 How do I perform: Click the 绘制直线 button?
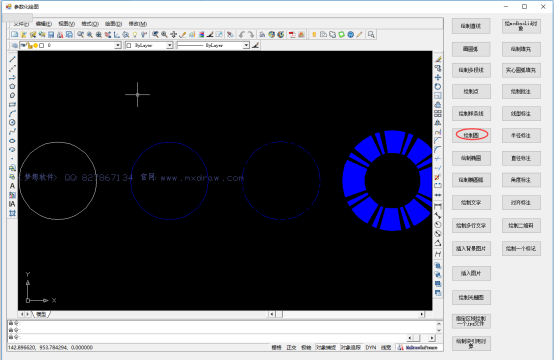point(471,26)
